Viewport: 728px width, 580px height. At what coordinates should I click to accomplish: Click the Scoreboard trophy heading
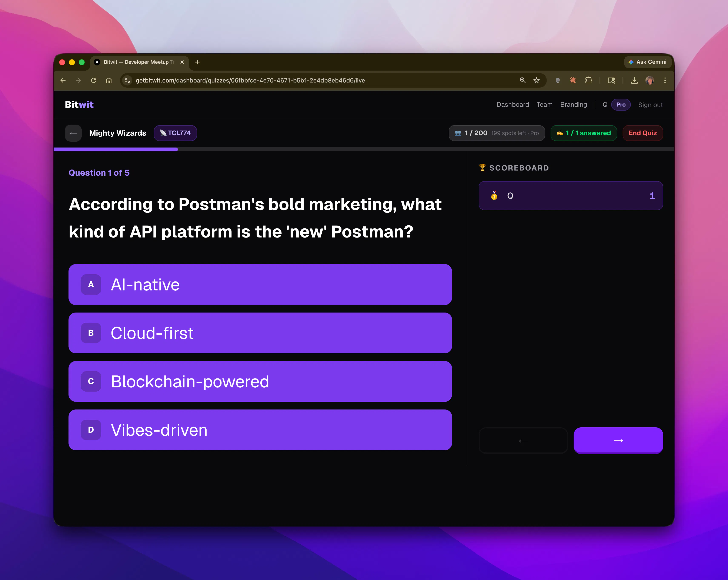pos(514,168)
